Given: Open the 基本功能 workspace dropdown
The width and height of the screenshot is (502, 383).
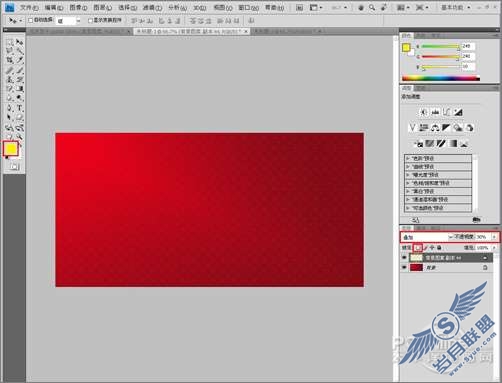Looking at the screenshot, I should 456,7.
